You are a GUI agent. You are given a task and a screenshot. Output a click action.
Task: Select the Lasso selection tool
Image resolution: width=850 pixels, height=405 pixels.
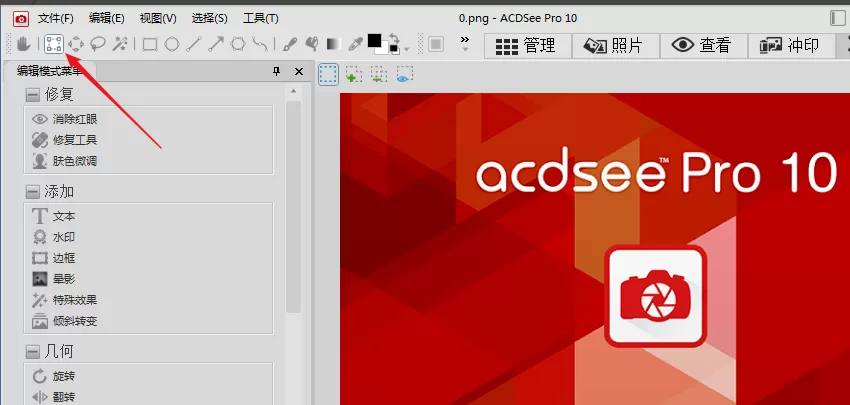[98, 44]
